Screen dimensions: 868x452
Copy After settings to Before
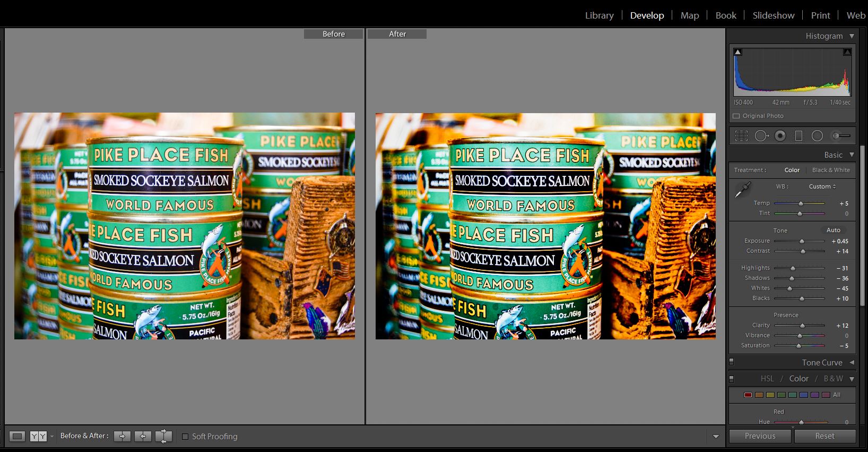[143, 436]
